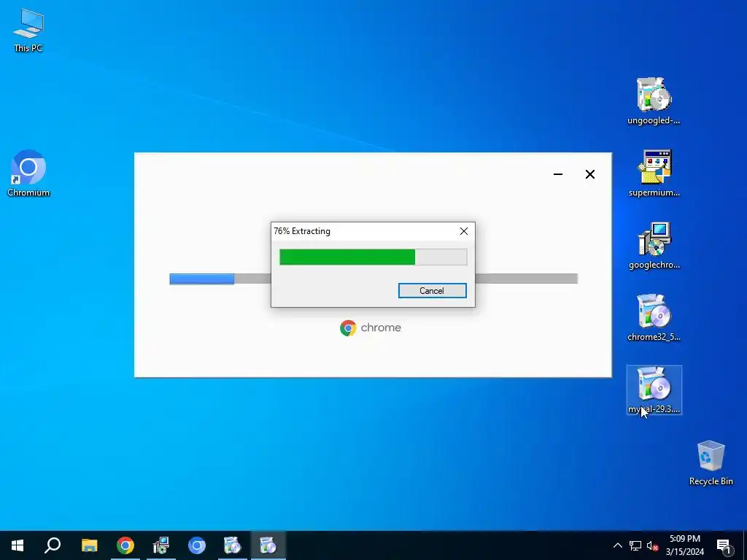Open the muted volume tray icon
Image resolution: width=747 pixels, height=560 pixels.
tap(652, 545)
